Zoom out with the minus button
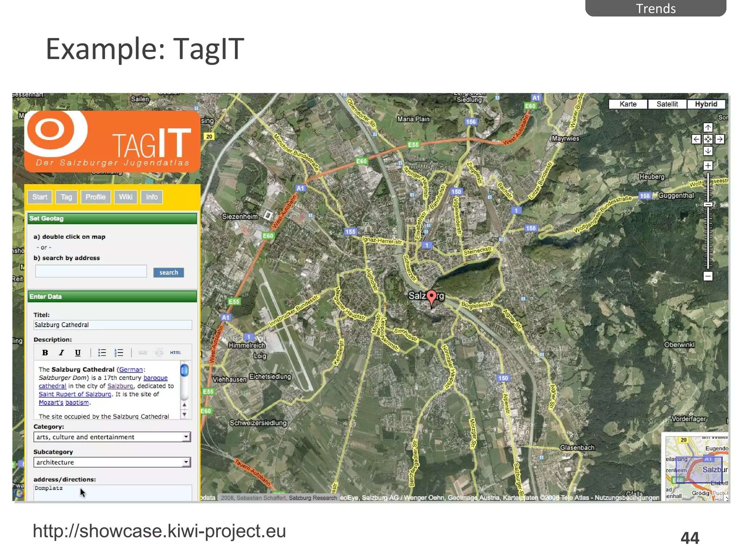 708,276
